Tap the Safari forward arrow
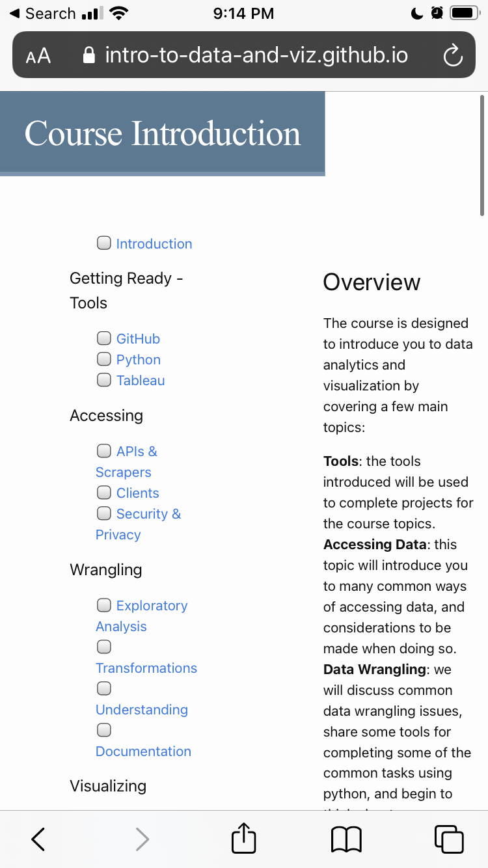The height and width of the screenshot is (868, 488). coord(142,839)
